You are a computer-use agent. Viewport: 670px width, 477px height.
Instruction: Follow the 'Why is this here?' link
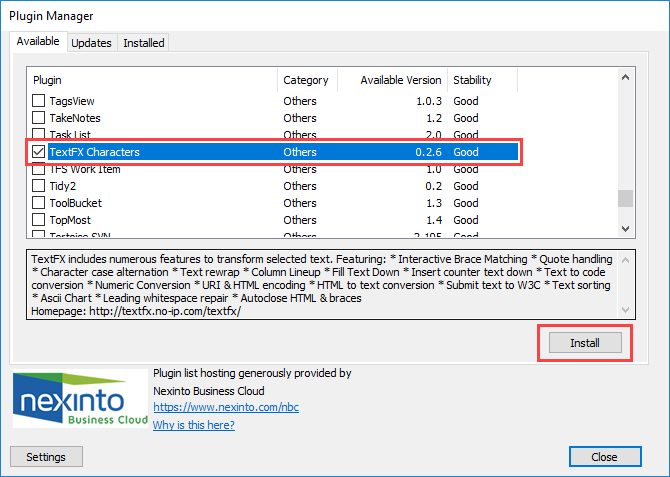tap(194, 425)
